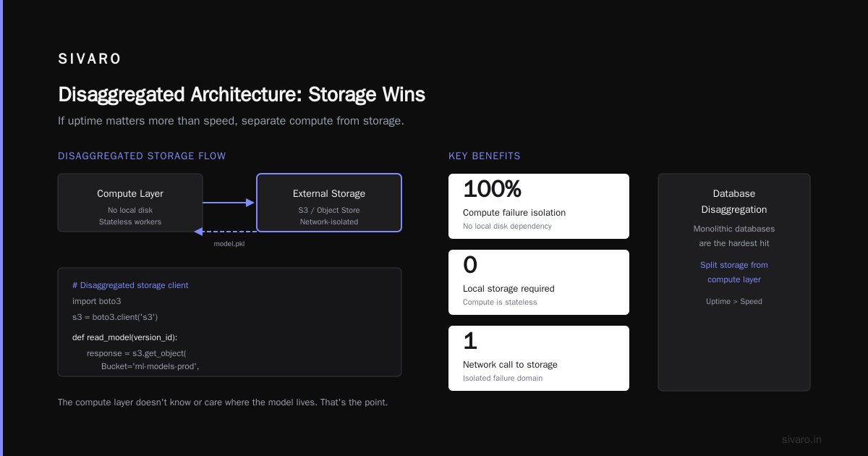Select the Compute Layer box
This screenshot has height=456, width=868.
(130, 203)
